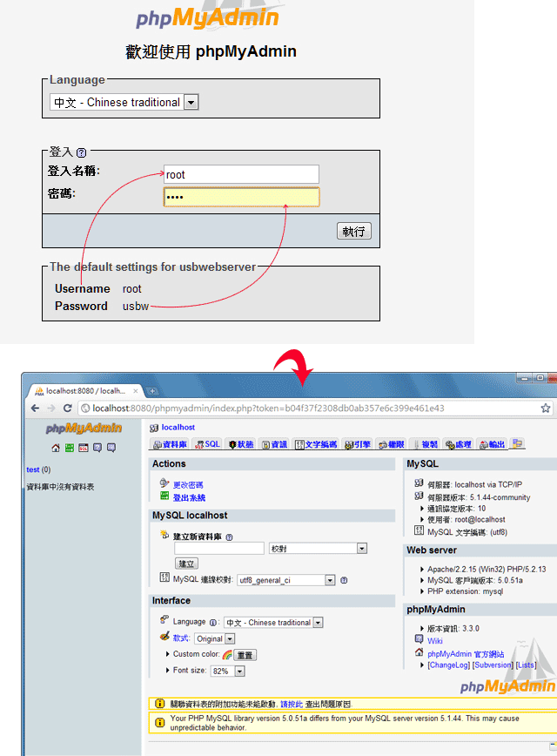Open the 權限 tab

pos(392,444)
